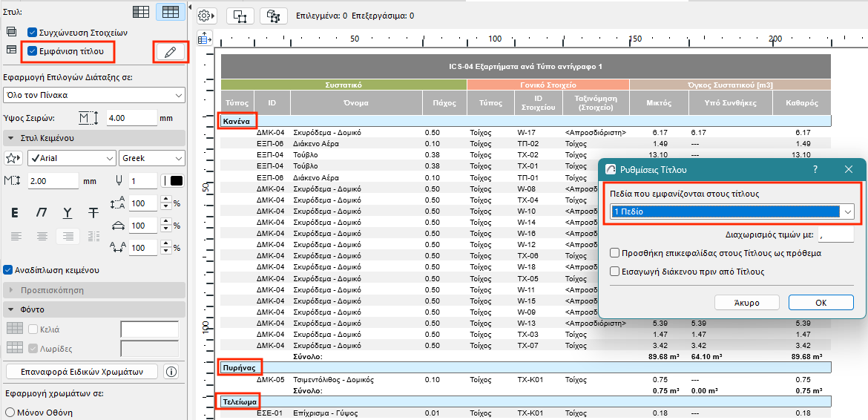Align text to the right
Image resolution: width=868 pixels, height=420 pixels.
(x=68, y=237)
